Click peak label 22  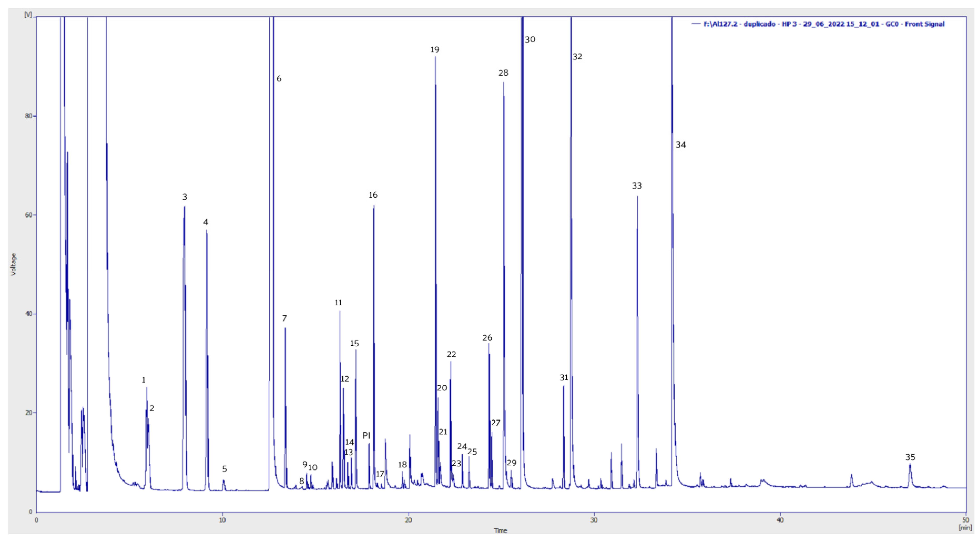(x=451, y=354)
